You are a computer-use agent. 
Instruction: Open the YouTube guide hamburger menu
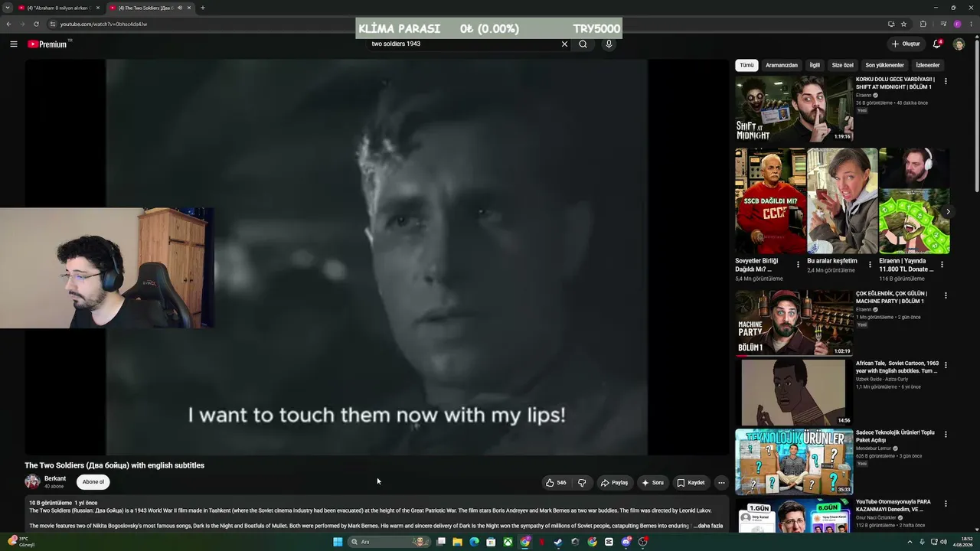(x=14, y=44)
